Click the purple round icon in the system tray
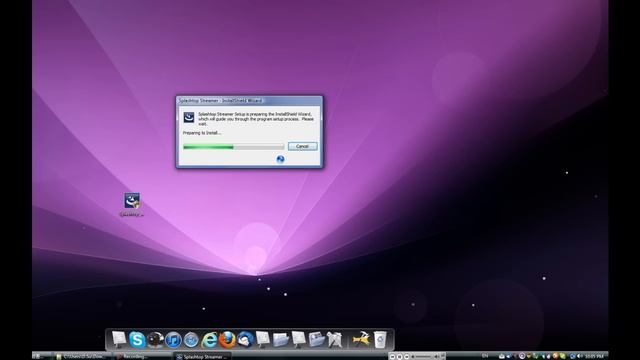This screenshot has height=360, width=640. pyautogui.click(x=522, y=356)
